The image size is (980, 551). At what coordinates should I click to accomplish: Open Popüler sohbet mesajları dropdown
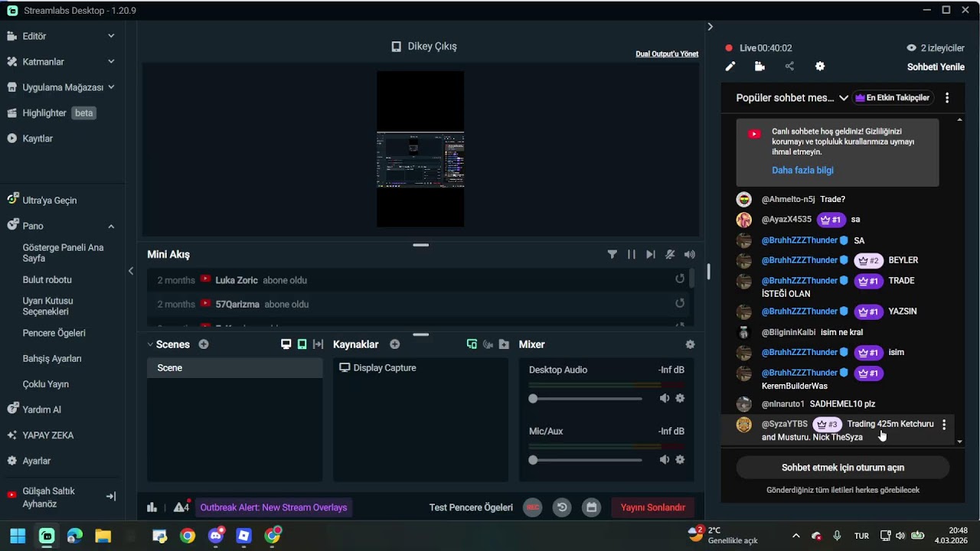[x=792, y=98]
